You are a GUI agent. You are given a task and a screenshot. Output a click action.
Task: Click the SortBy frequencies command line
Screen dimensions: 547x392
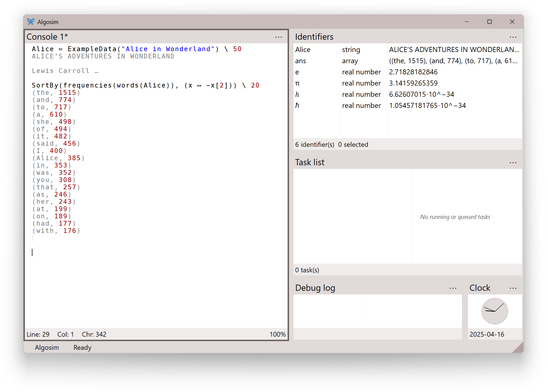pyautogui.click(x=145, y=85)
